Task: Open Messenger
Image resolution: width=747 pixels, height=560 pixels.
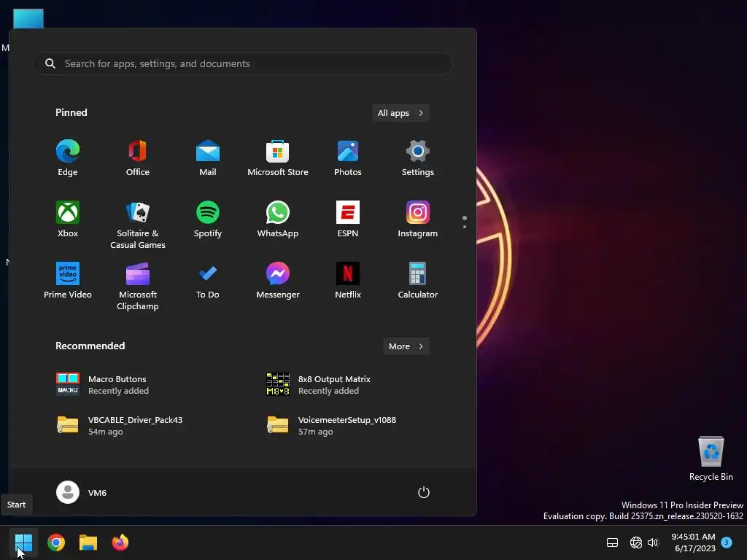Action: pyautogui.click(x=278, y=281)
